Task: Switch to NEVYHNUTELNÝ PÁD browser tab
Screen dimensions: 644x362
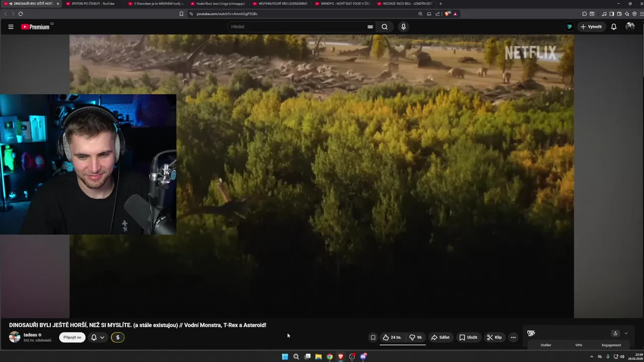Action: (x=281, y=4)
